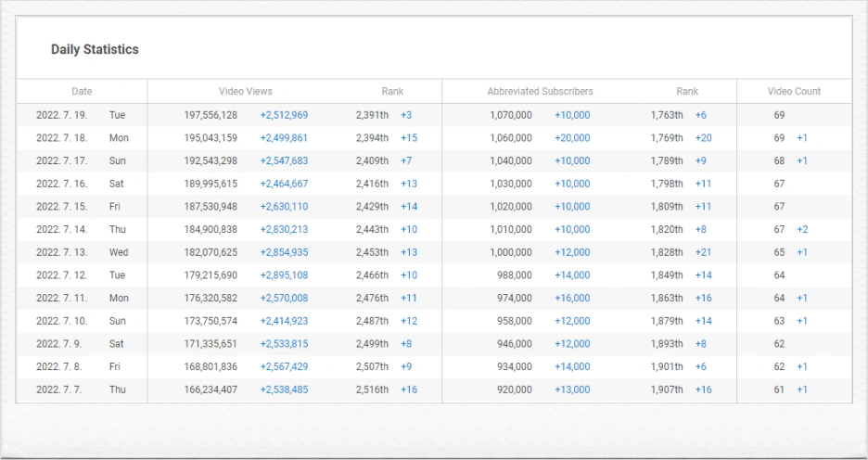Select subscriber count 920,000
868x460 pixels.
[515, 390]
